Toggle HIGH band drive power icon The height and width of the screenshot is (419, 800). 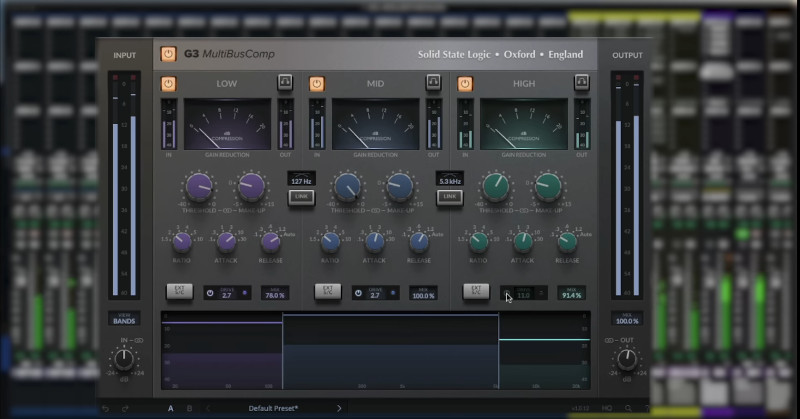click(x=506, y=293)
